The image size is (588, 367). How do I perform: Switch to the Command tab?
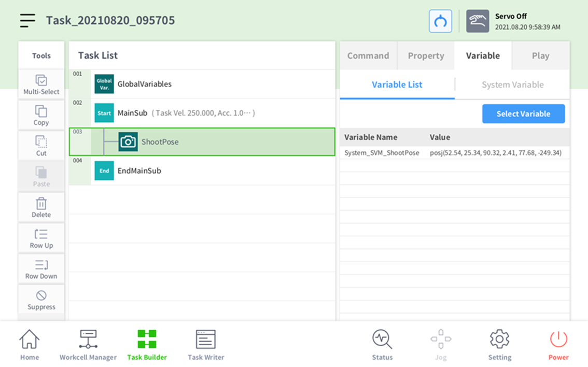tap(368, 56)
